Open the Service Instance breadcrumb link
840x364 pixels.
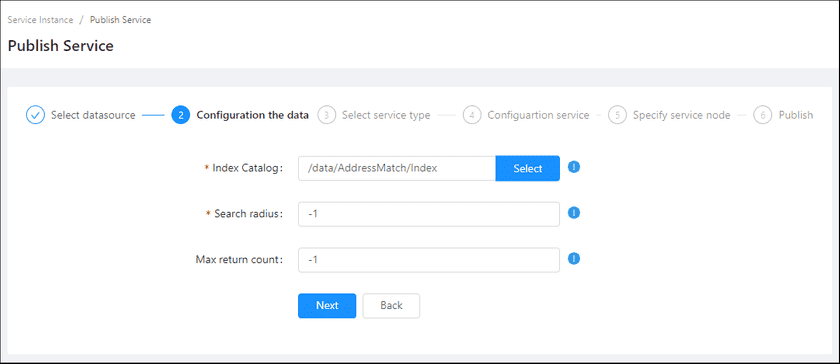(x=40, y=20)
